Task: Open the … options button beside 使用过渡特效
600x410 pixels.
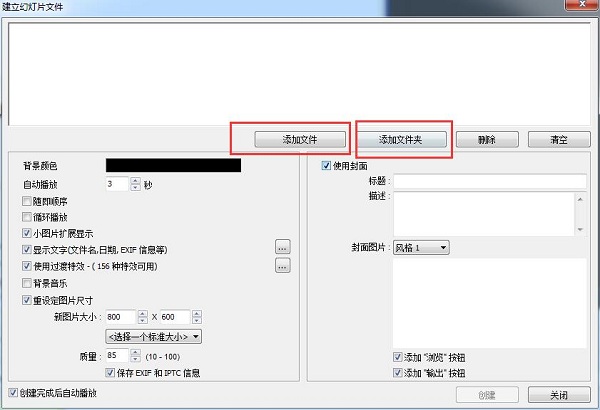Action: click(283, 266)
